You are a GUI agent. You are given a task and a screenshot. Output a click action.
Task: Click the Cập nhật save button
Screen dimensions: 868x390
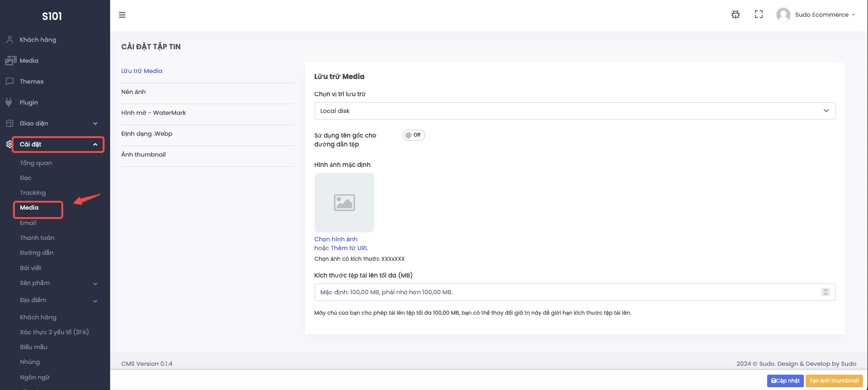click(785, 381)
